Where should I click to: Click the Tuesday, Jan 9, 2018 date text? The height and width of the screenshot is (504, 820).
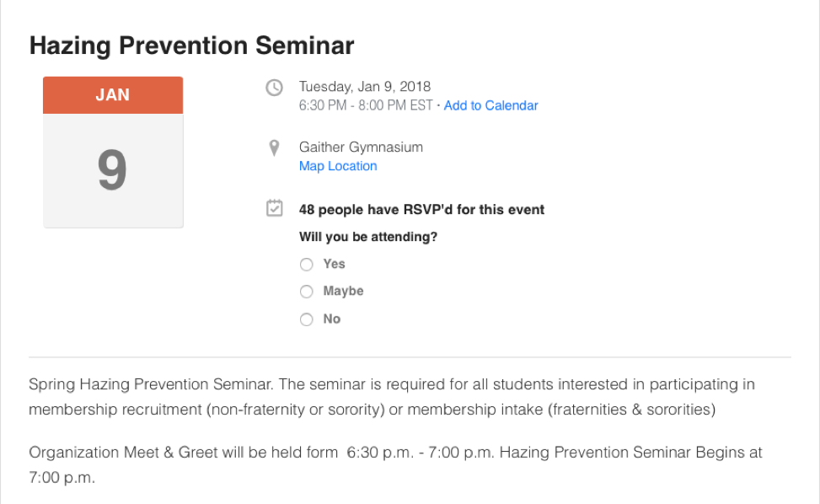tap(365, 86)
